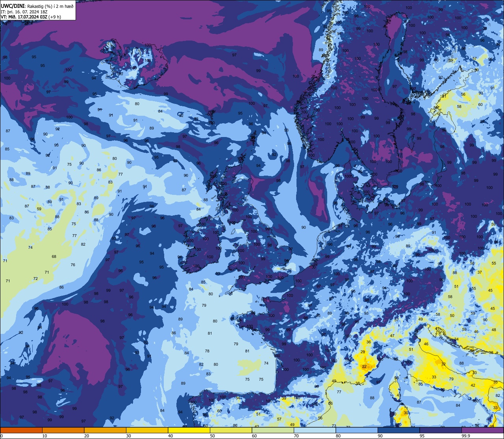Select the golden 30–40 legend swatch
504x439 pixels.
[x=147, y=430]
